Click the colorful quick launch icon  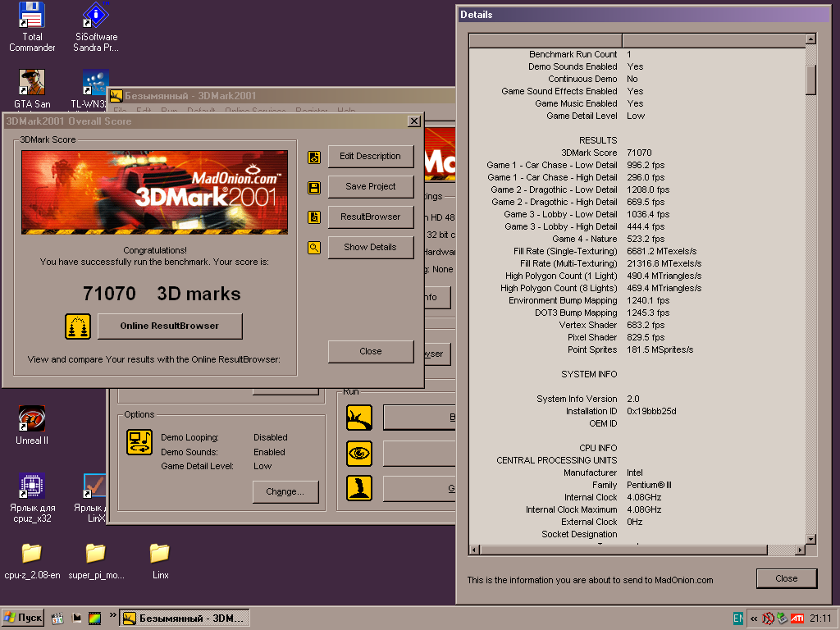(95, 619)
